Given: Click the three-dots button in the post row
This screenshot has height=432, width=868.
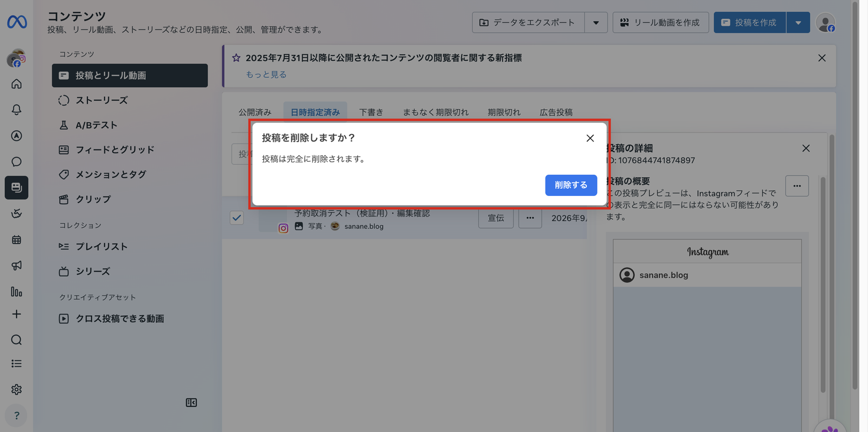Looking at the screenshot, I should (x=530, y=218).
